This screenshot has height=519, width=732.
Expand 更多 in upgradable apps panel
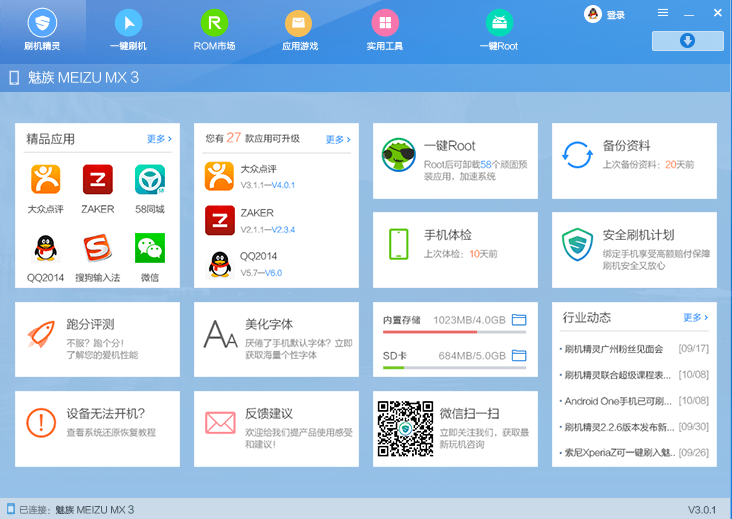pyautogui.click(x=338, y=139)
